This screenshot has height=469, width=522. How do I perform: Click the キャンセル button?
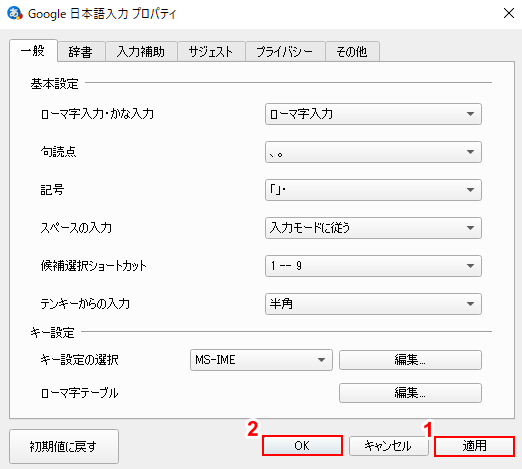pyautogui.click(x=388, y=446)
